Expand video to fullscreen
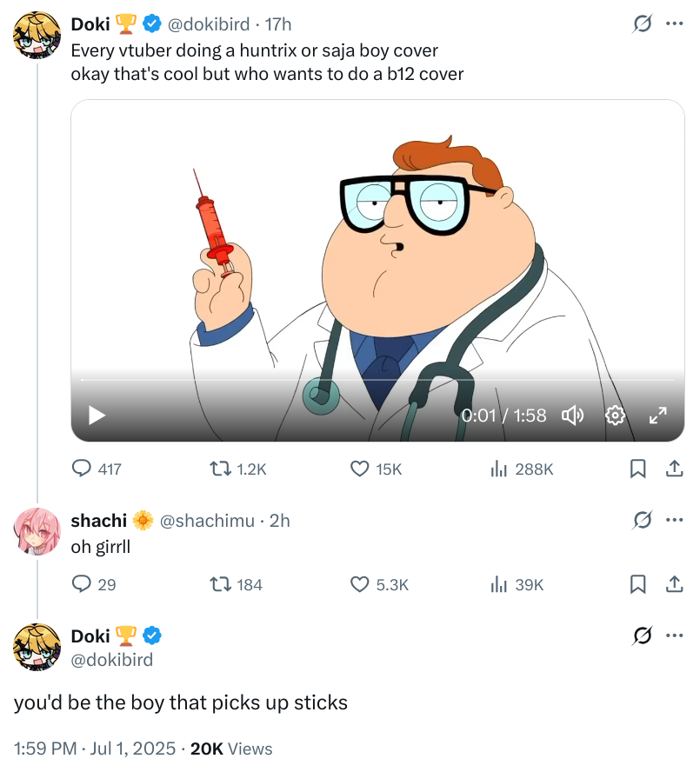The image size is (700, 772). coord(657,416)
